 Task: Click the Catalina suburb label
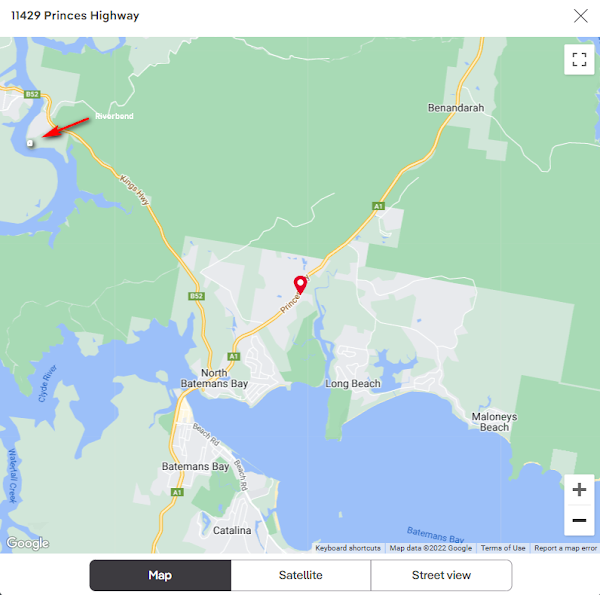(x=232, y=530)
